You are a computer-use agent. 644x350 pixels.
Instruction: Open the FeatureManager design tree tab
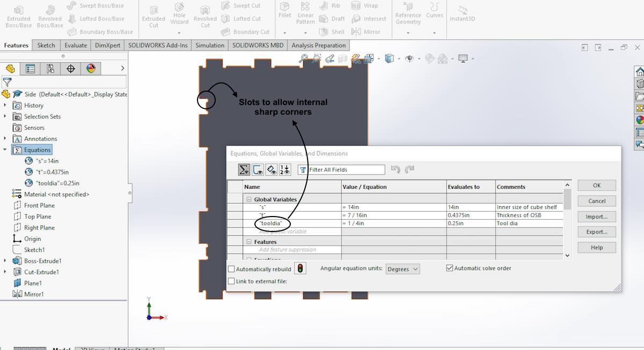10,69
